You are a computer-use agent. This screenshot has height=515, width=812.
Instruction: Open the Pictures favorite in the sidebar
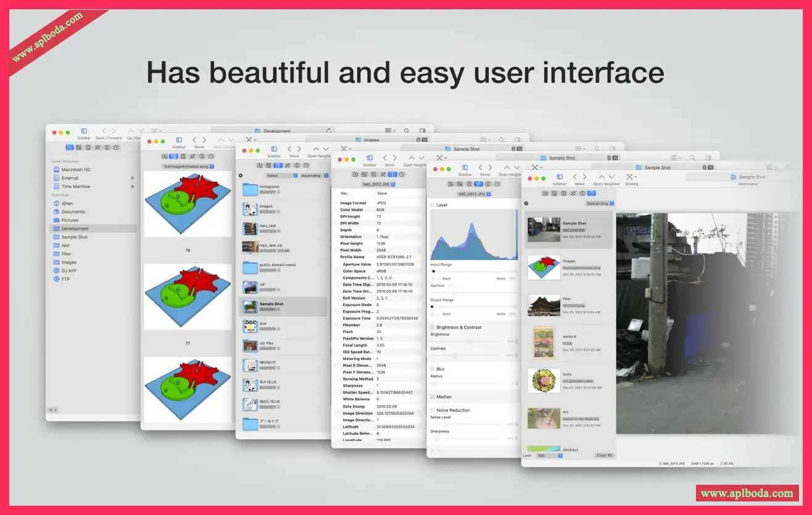click(x=70, y=220)
